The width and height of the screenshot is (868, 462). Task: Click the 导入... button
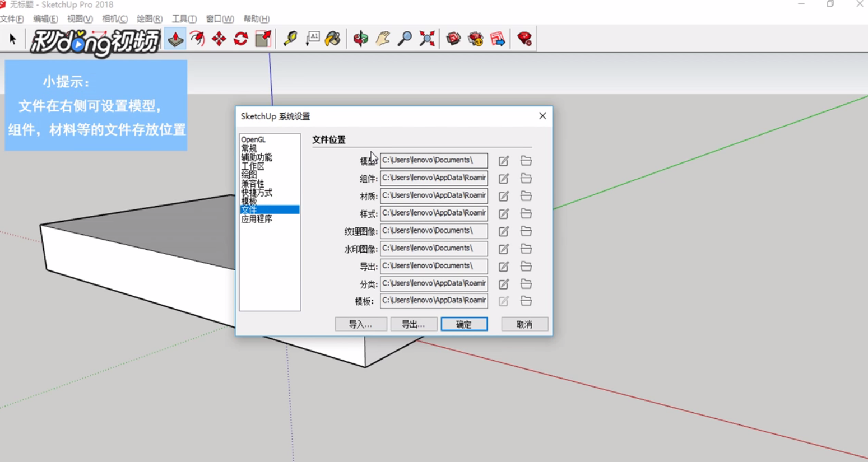click(360, 324)
